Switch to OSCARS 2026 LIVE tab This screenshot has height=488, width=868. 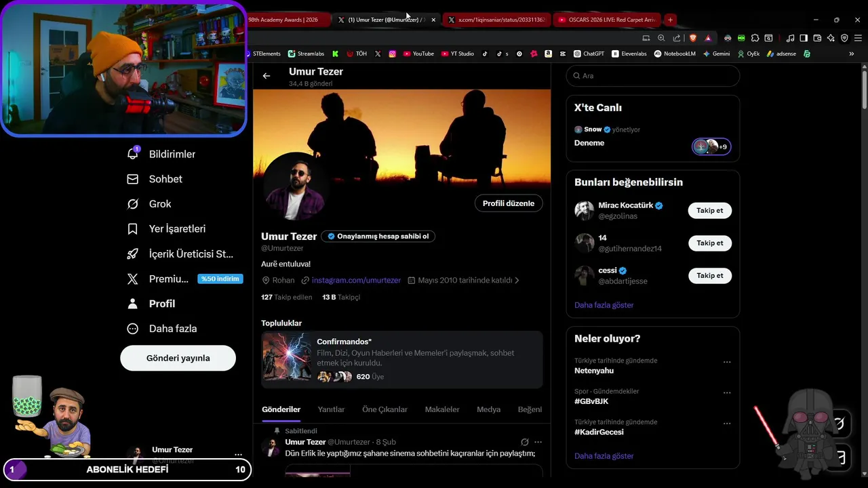[606, 20]
